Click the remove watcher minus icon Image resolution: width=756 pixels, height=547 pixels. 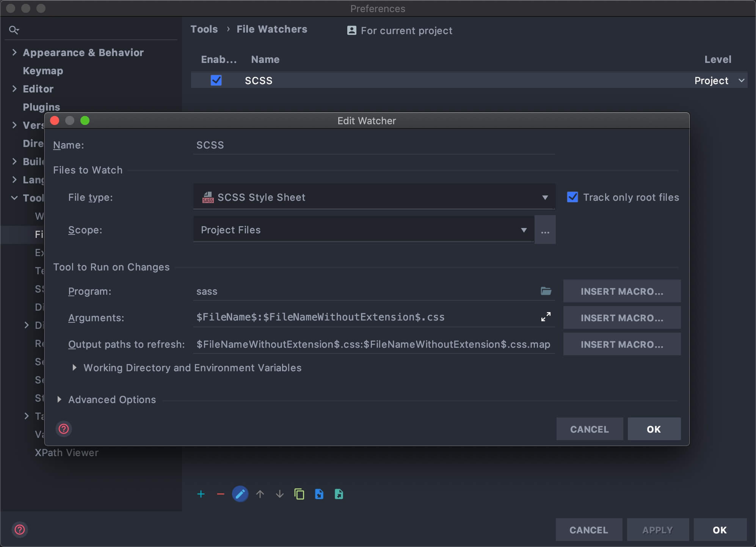coord(220,494)
